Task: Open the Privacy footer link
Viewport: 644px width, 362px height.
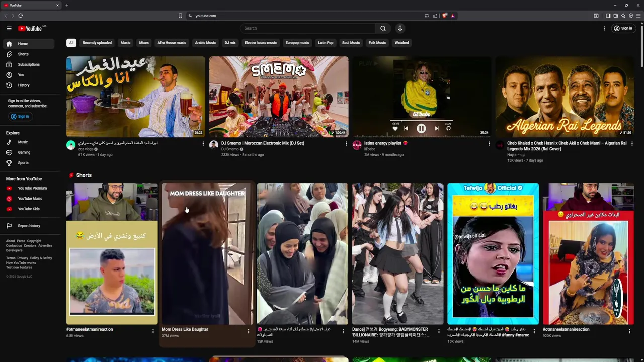Action: (x=23, y=258)
